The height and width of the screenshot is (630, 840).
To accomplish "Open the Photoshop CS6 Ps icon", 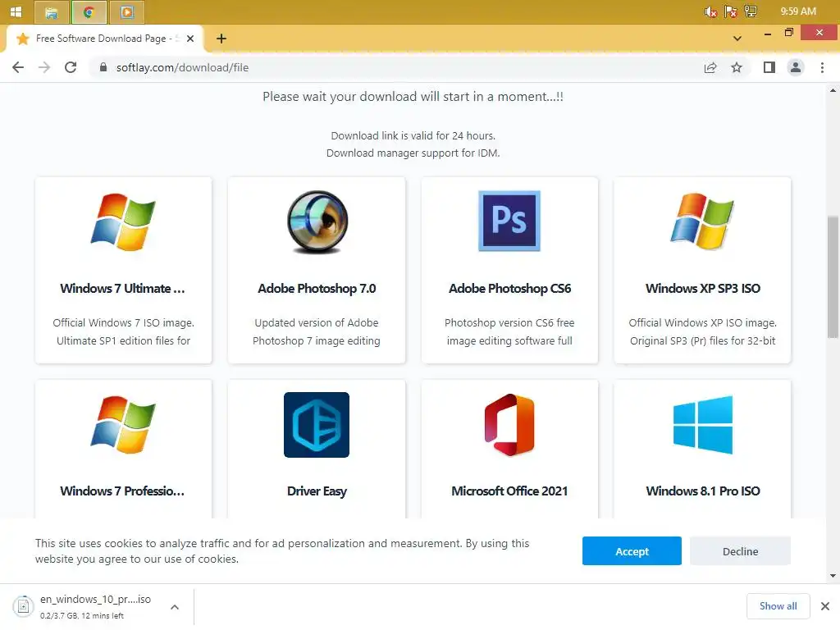I will point(509,221).
